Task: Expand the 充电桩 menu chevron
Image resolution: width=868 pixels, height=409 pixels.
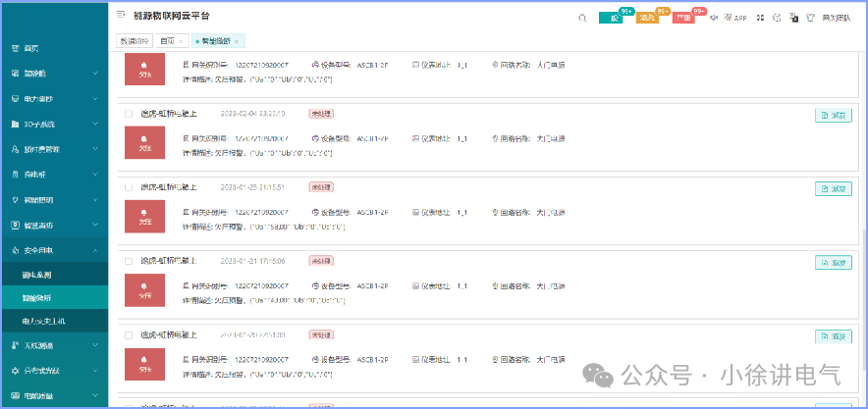Action: click(x=95, y=175)
